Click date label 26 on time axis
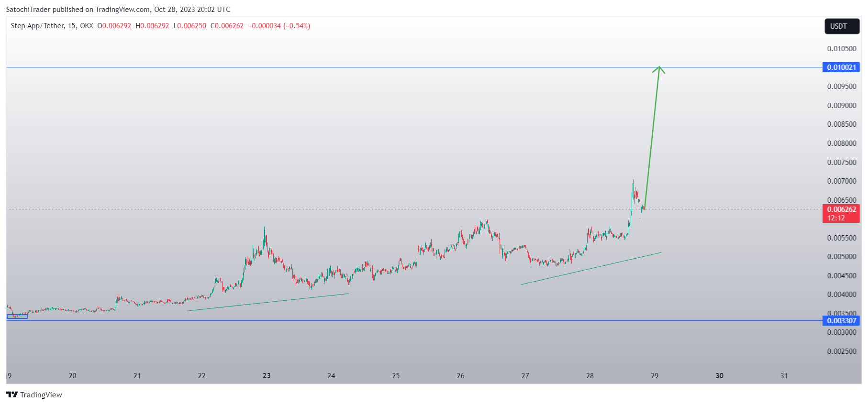The image size is (868, 405). click(460, 376)
